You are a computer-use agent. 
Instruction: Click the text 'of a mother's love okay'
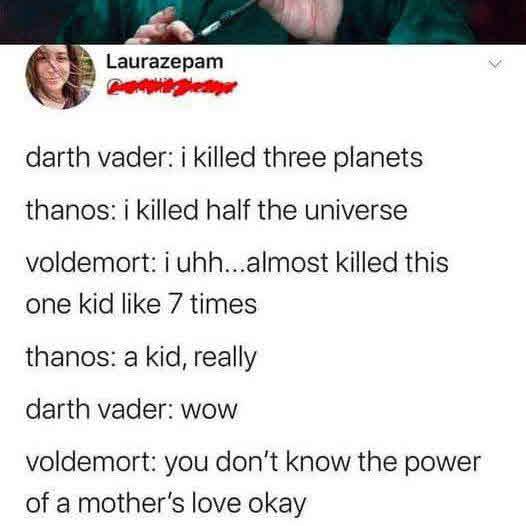pos(166,504)
